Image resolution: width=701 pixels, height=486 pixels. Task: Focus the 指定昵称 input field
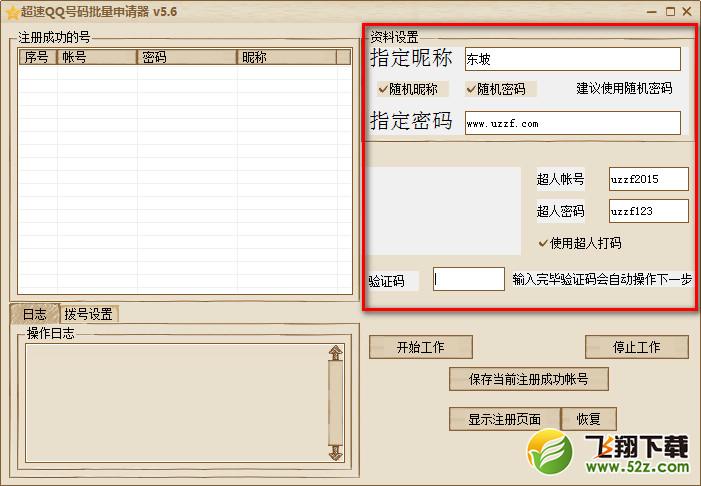(573, 59)
